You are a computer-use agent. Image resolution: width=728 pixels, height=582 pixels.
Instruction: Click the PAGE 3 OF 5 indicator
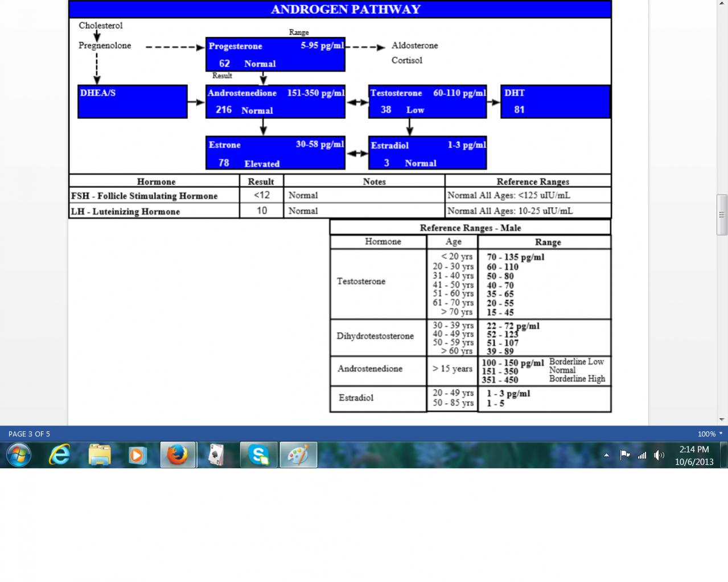pyautogui.click(x=29, y=434)
